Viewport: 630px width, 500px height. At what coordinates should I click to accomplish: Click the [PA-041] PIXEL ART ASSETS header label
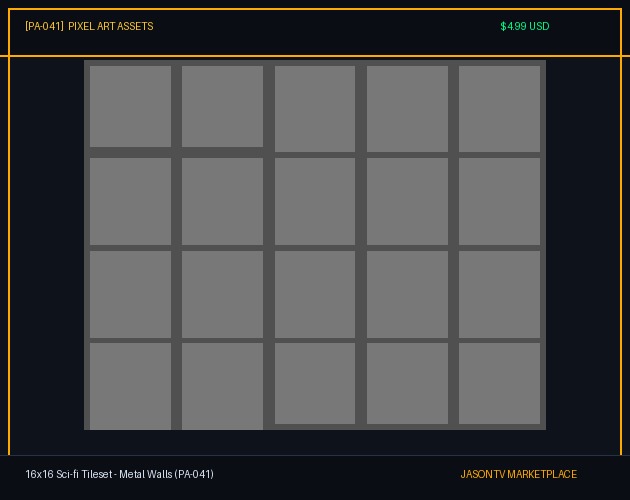[89, 26]
